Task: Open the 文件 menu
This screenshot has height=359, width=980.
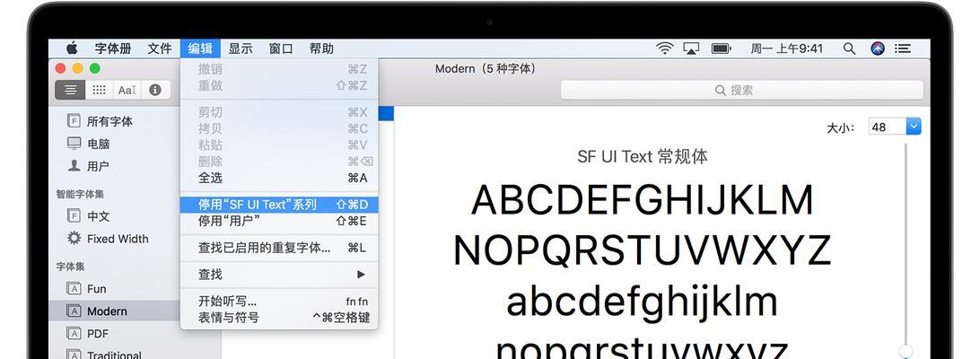Action: point(160,48)
